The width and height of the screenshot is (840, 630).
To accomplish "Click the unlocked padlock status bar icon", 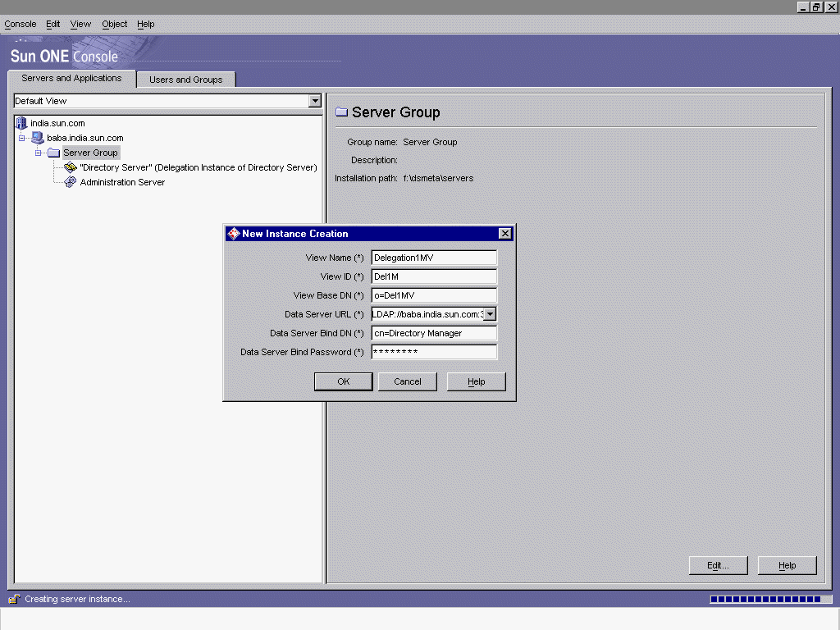I will (15, 599).
